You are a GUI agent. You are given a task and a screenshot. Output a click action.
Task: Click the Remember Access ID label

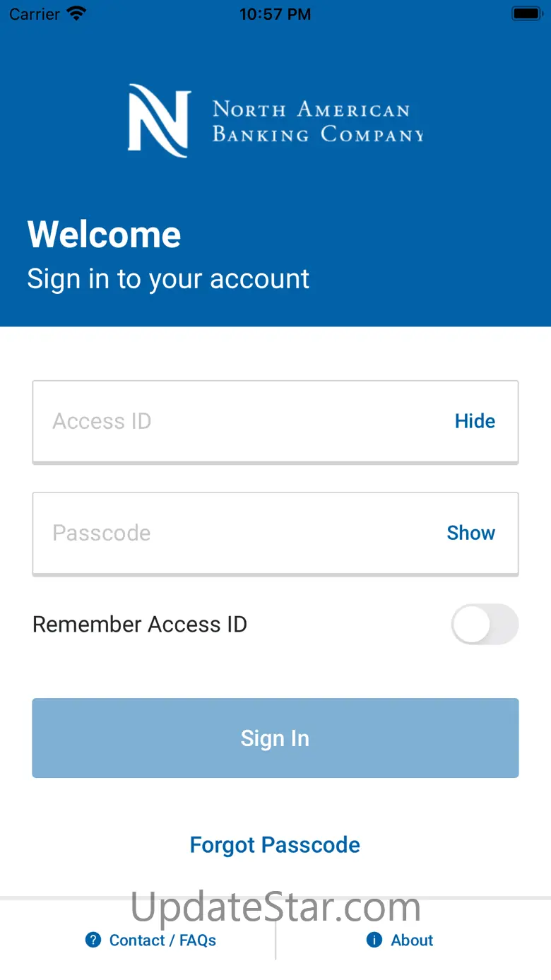click(140, 625)
